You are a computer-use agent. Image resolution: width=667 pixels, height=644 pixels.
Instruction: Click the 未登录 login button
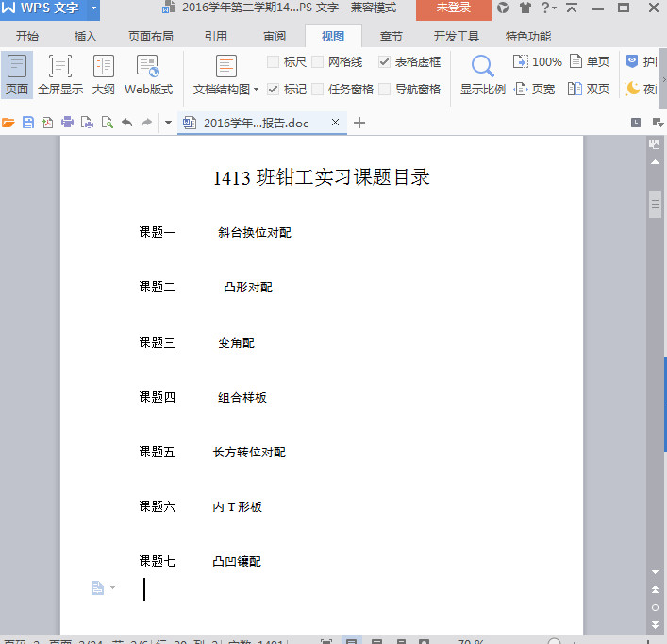(x=454, y=8)
